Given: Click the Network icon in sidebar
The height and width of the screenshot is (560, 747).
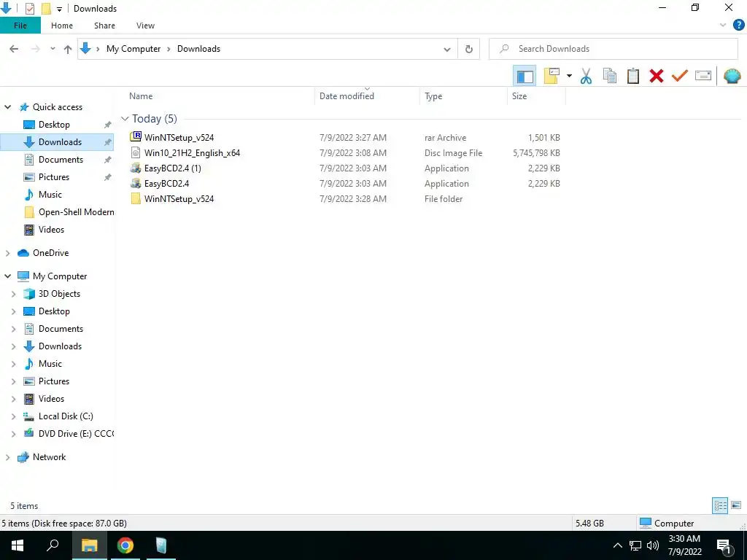Looking at the screenshot, I should 23,457.
